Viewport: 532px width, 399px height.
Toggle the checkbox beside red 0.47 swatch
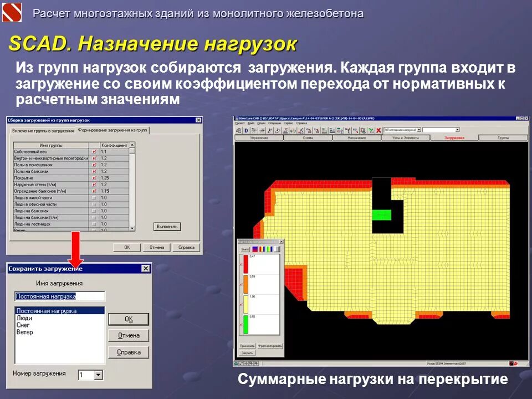click(x=241, y=264)
